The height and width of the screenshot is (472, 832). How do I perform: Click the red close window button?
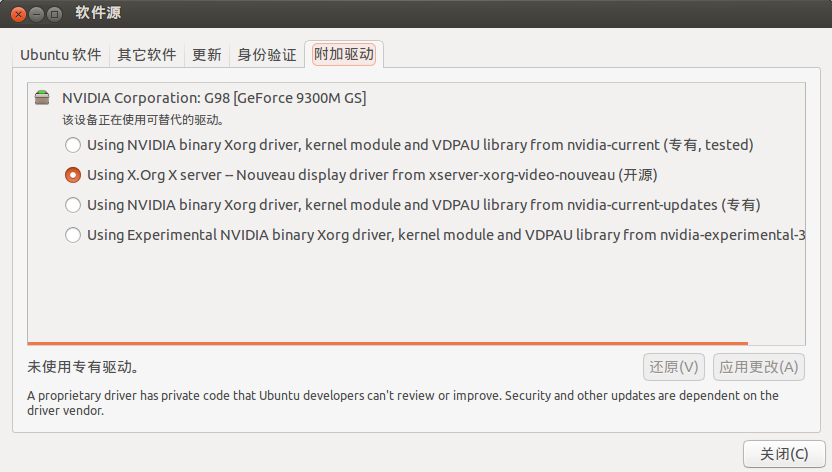pos(19,14)
